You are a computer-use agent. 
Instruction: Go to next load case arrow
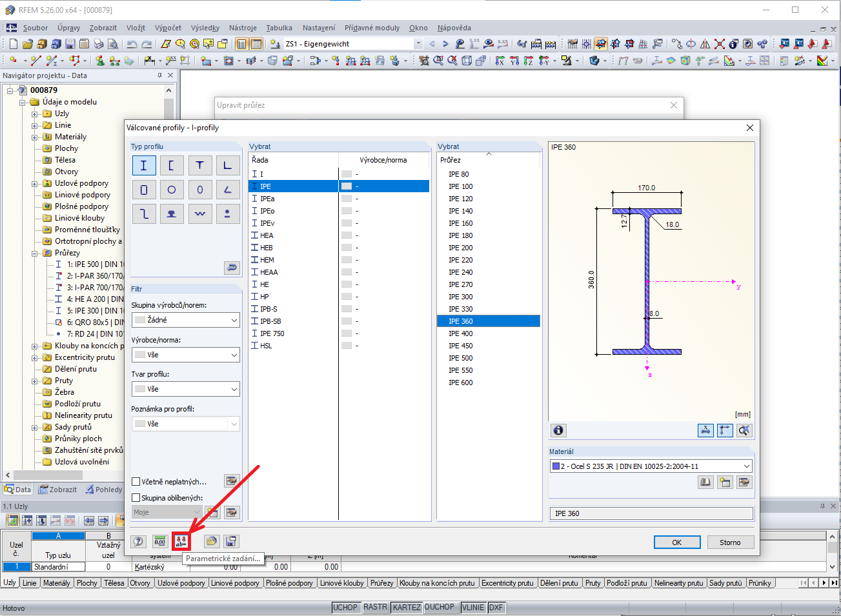point(445,44)
